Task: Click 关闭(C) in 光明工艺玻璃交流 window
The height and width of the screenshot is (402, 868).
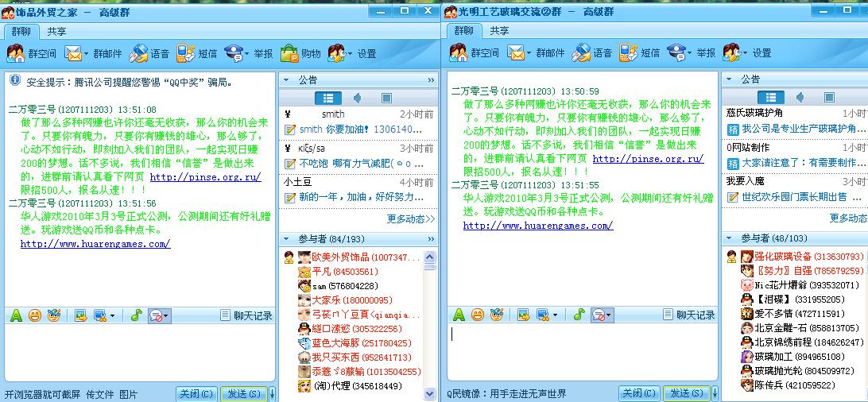Action: [x=639, y=394]
